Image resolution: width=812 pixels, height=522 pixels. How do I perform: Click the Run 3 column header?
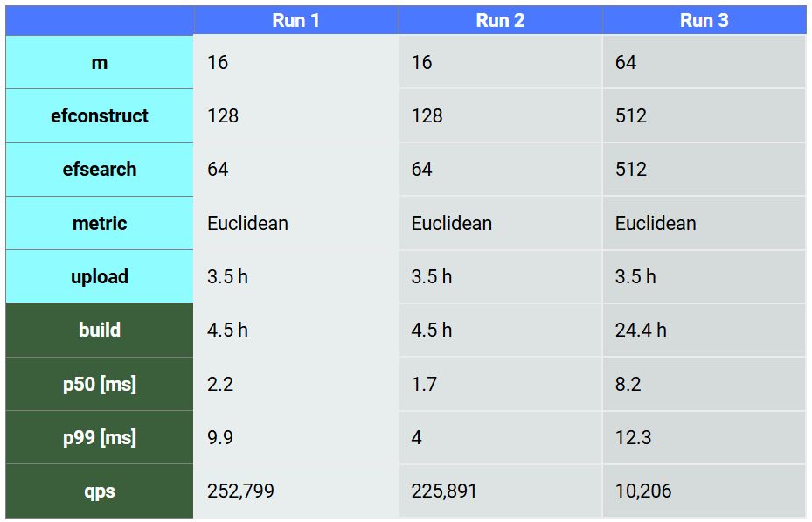[x=704, y=21]
